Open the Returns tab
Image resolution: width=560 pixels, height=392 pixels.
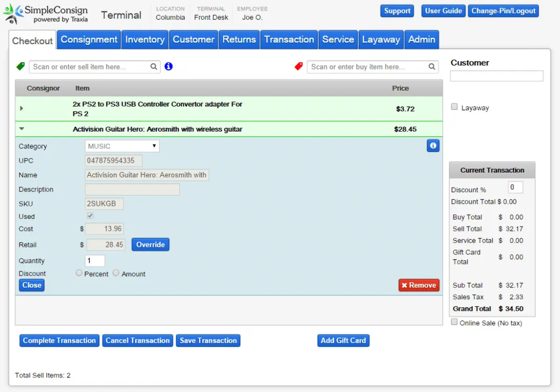239,40
